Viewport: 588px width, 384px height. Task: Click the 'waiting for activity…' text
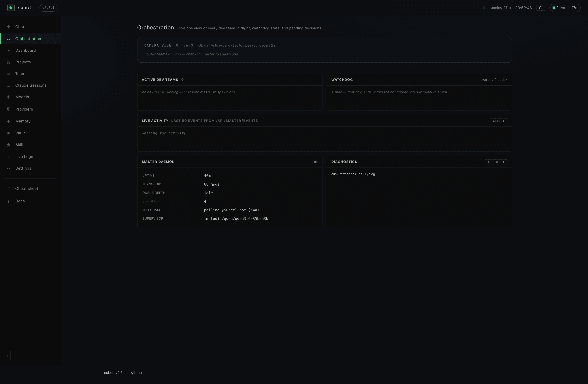click(165, 133)
